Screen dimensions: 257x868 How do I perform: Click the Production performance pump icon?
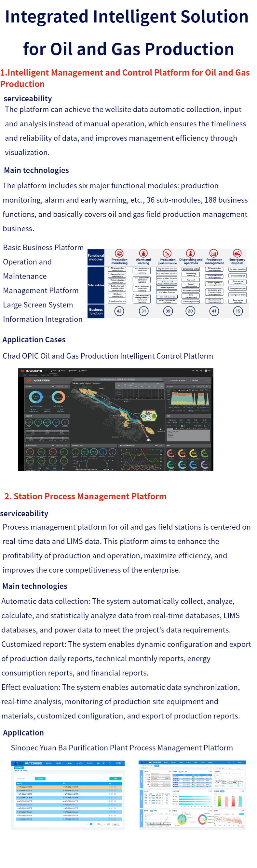tap(167, 253)
